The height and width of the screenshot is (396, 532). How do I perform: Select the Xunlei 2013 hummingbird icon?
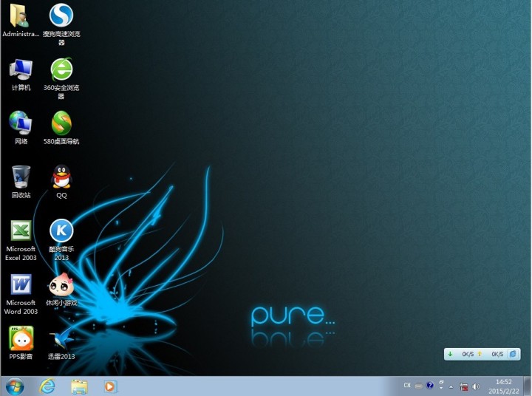(61, 338)
